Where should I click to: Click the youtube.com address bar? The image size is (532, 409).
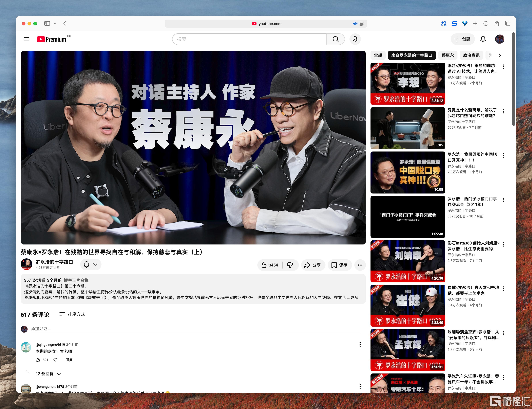266,24
